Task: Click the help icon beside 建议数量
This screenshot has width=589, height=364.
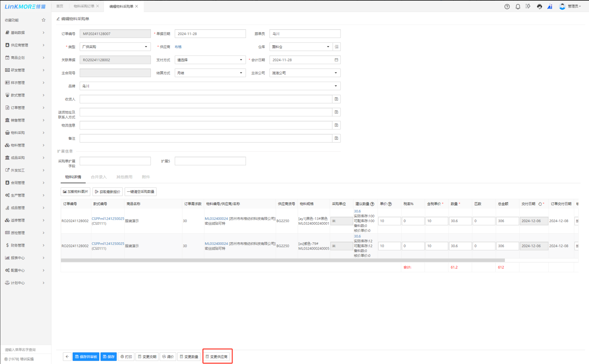Action: (x=372, y=204)
